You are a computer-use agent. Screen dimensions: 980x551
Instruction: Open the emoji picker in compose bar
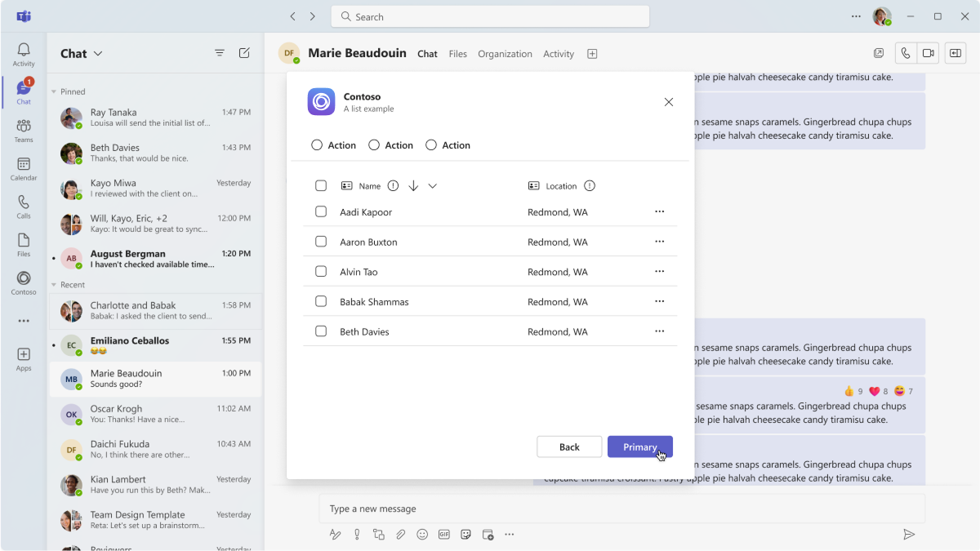[422, 535]
